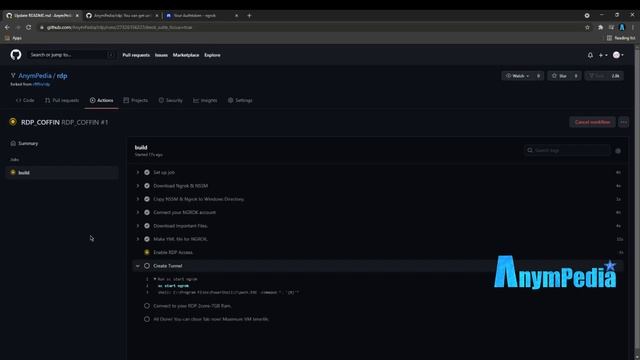Click the Download Important Files status icon

coord(147,226)
